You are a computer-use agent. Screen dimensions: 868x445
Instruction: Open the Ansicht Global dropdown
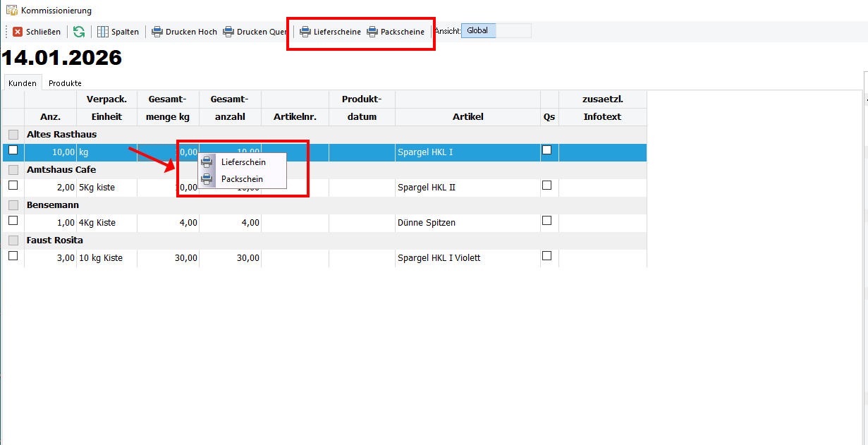point(496,31)
